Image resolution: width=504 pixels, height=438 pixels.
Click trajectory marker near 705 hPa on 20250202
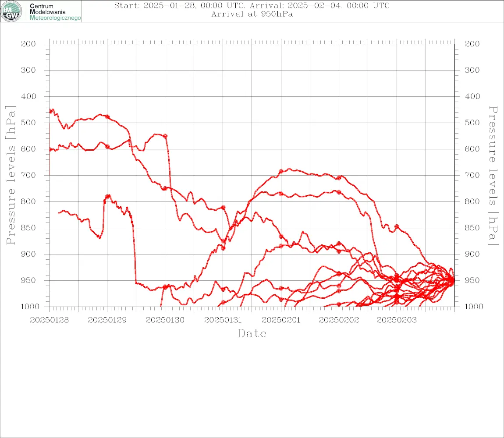339,178
